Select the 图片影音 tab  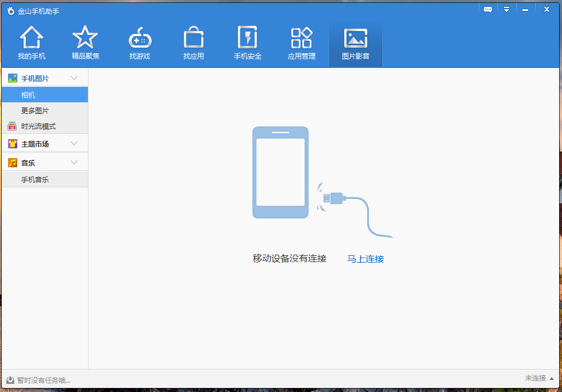pos(356,45)
